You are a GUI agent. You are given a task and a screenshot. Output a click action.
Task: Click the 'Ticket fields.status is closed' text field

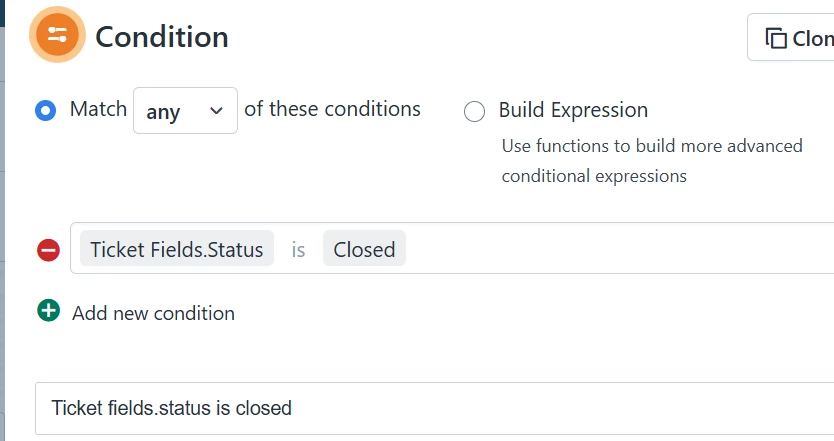click(400, 408)
